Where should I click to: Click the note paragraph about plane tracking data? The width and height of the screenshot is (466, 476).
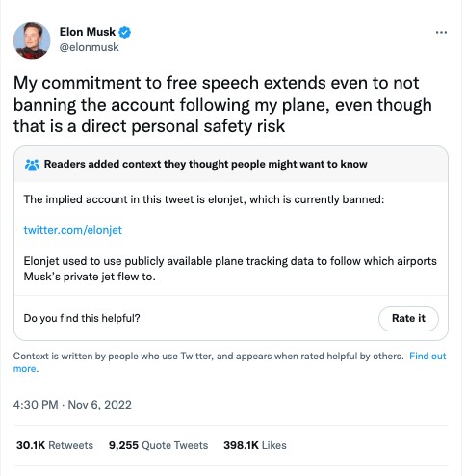pyautogui.click(x=230, y=269)
